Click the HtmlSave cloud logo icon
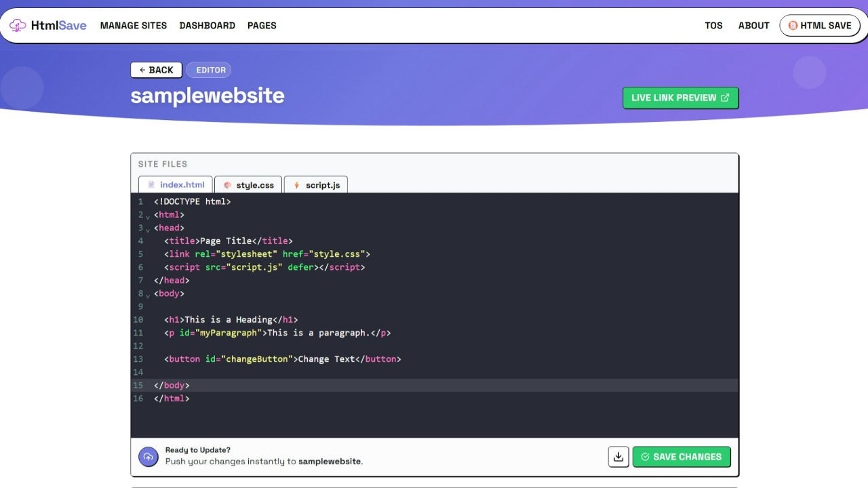The height and width of the screenshot is (488, 868). pyautogui.click(x=18, y=26)
